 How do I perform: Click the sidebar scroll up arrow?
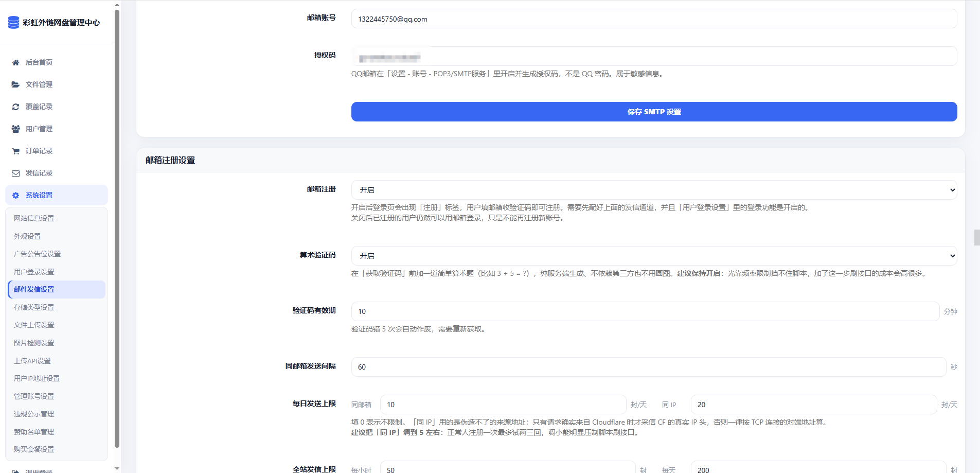[117, 5]
